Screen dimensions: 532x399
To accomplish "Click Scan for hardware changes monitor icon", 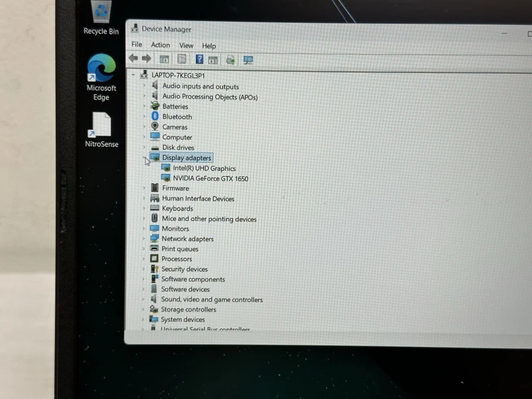I will tap(248, 60).
